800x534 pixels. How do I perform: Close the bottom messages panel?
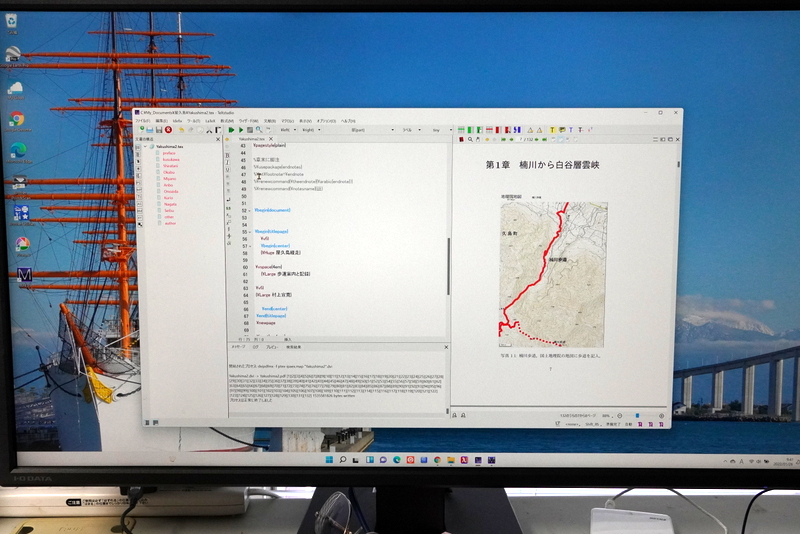[x=446, y=347]
